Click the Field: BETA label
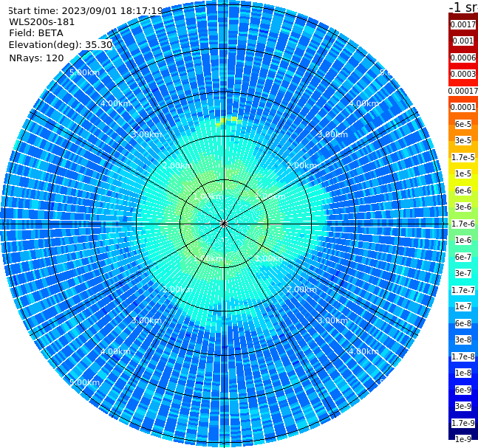478x448 pixels. (36, 33)
